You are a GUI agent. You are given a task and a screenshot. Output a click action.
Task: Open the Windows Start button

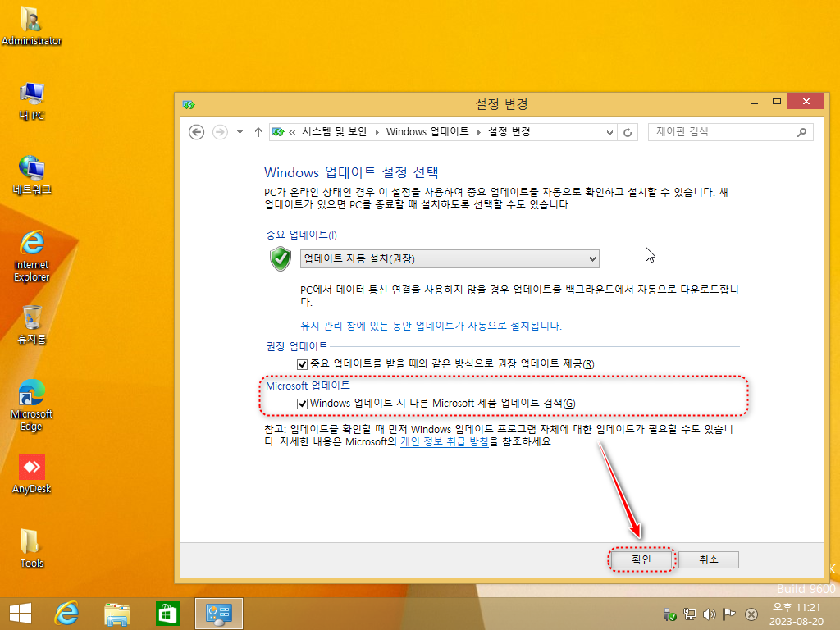click(21, 614)
